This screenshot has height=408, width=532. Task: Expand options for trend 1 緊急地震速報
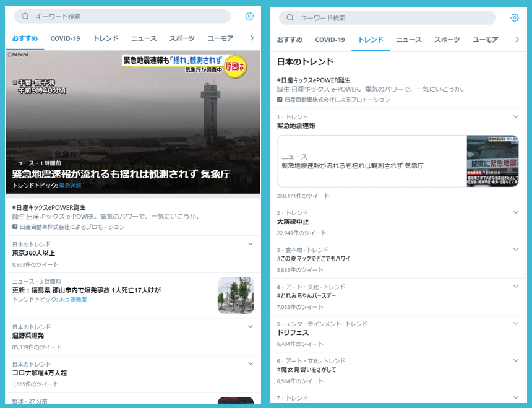coord(516,117)
